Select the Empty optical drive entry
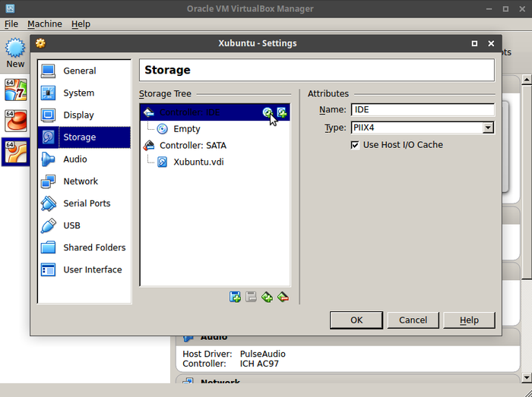Image resolution: width=532 pixels, height=397 pixels. (187, 129)
